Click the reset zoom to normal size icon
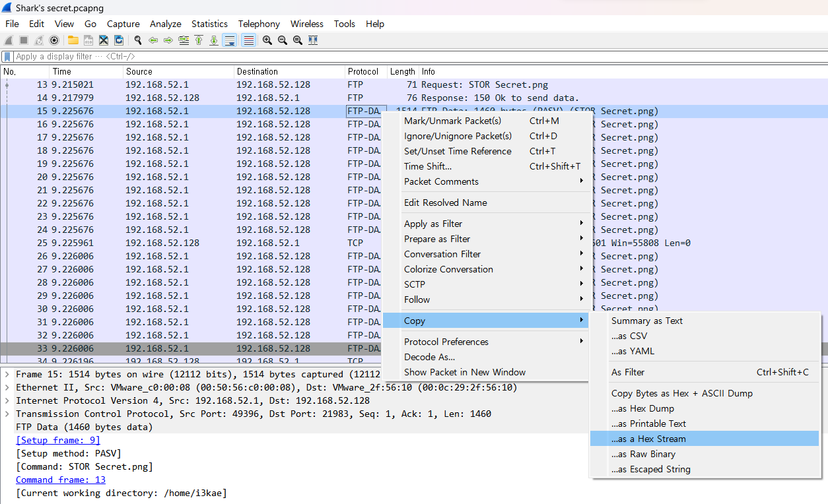 pyautogui.click(x=298, y=40)
